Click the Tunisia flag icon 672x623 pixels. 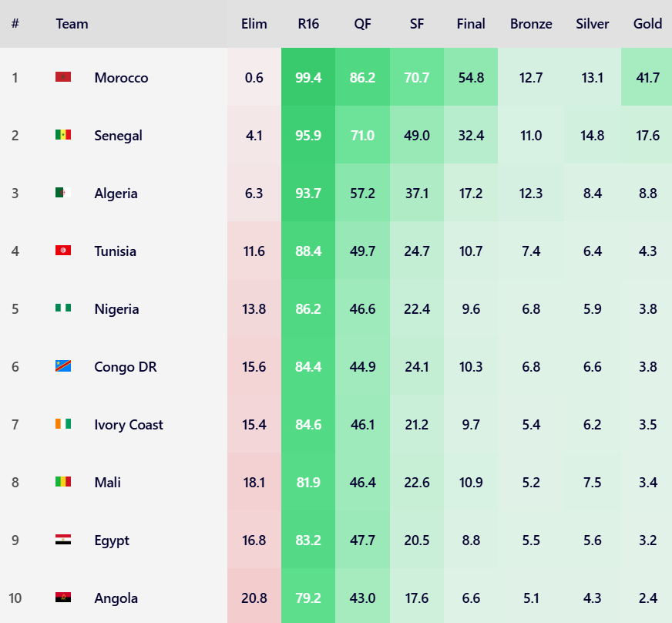[x=63, y=251]
